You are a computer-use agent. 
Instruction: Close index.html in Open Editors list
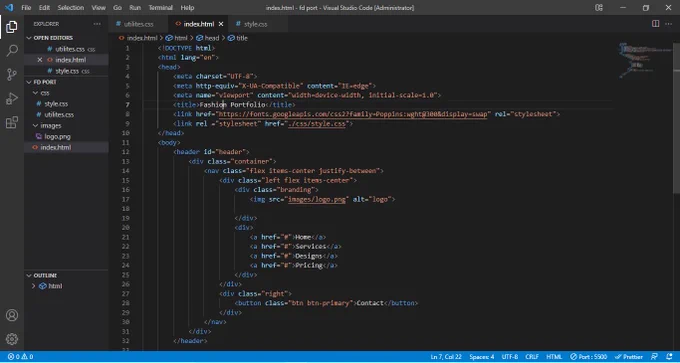(40, 60)
